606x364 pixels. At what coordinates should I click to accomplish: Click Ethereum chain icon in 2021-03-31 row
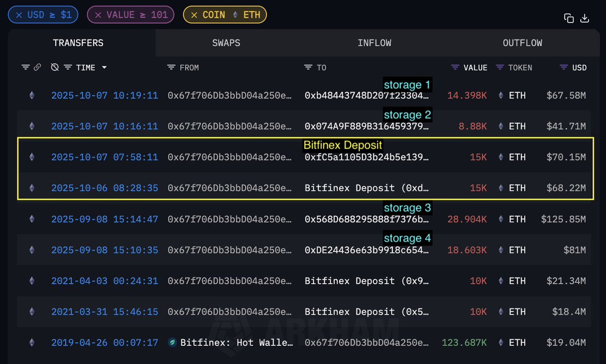pos(32,311)
